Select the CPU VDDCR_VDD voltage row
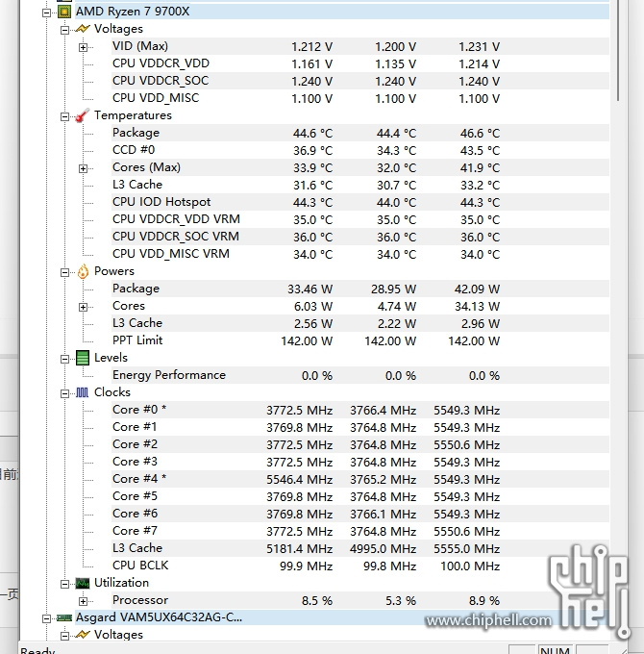 tap(360, 63)
